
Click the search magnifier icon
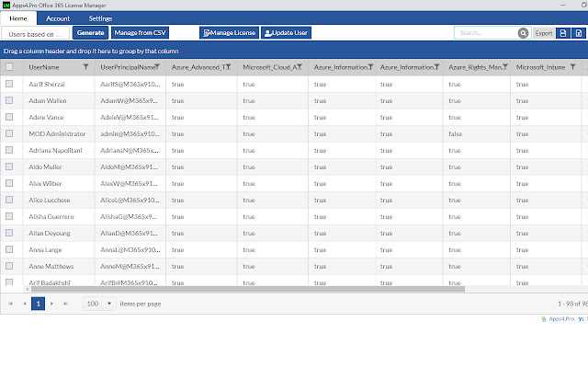[523, 33]
